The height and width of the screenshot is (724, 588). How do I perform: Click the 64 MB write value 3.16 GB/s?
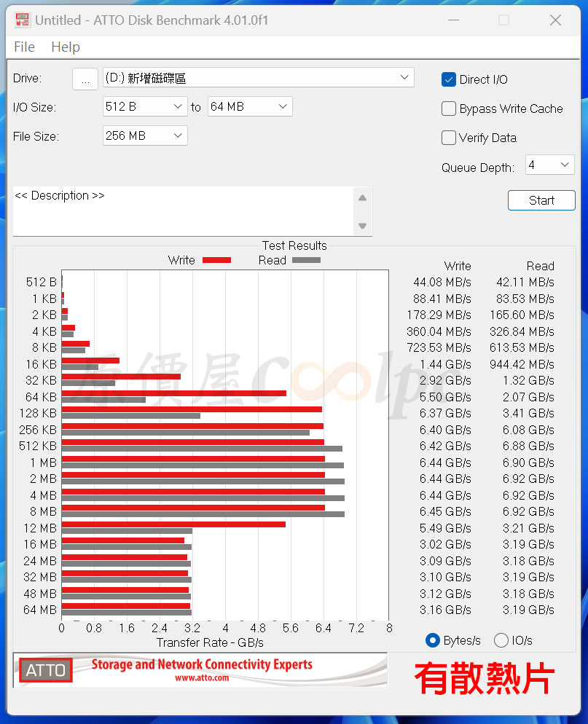point(445,610)
